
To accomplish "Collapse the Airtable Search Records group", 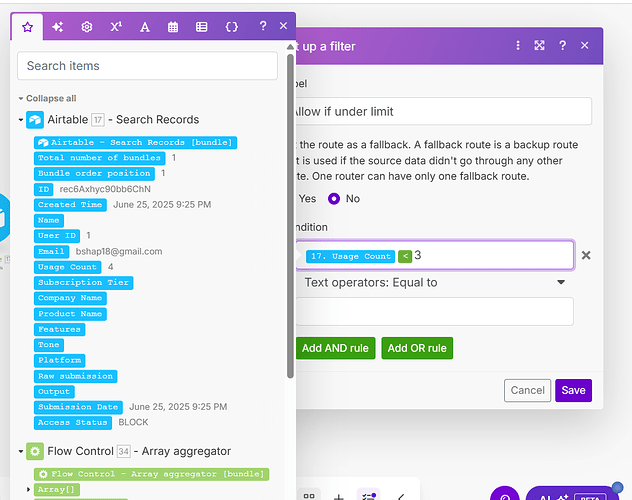I will 21,120.
